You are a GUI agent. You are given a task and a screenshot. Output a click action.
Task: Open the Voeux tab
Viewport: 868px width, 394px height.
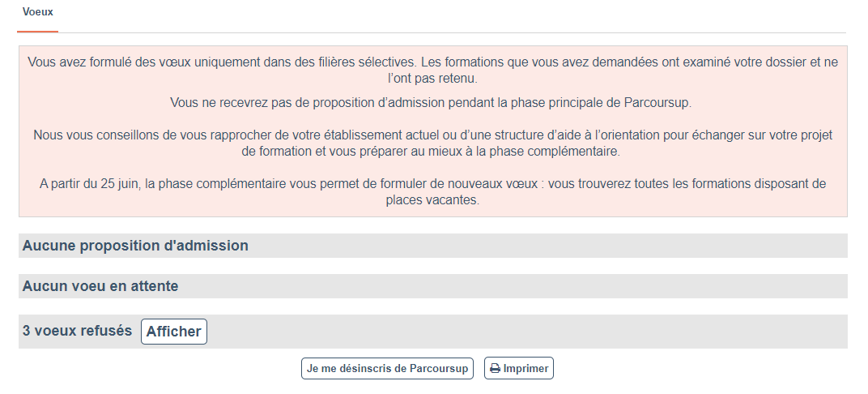pyautogui.click(x=37, y=13)
